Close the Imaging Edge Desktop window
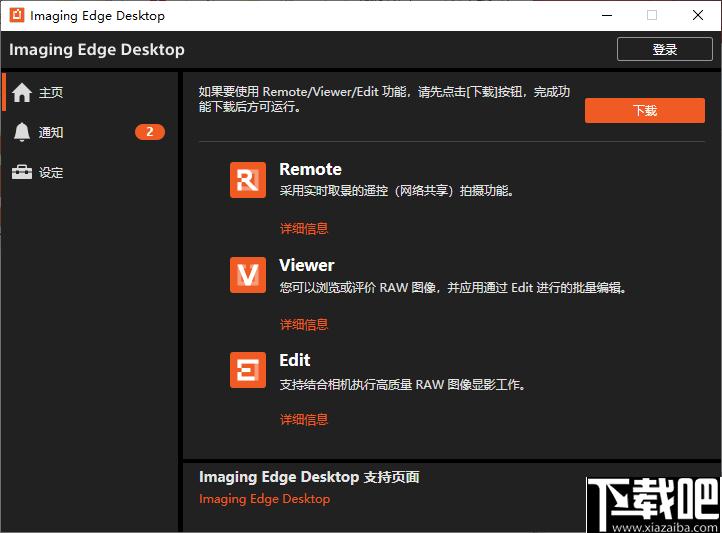The height and width of the screenshot is (533, 722). click(x=698, y=15)
